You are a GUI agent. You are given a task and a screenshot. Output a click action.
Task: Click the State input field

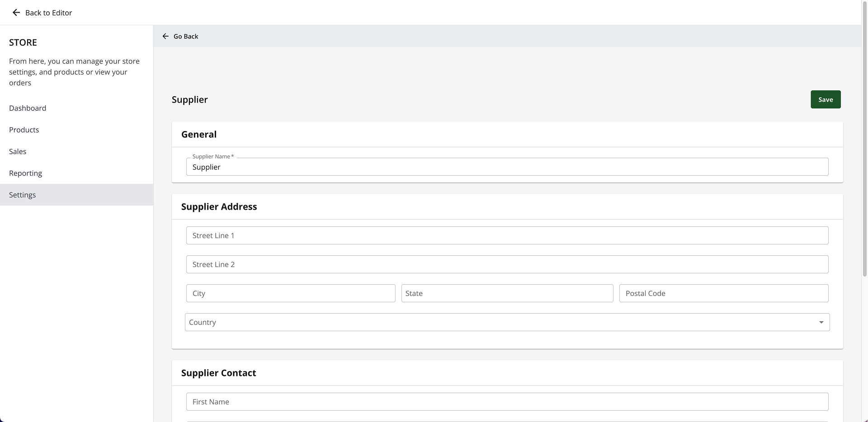507,293
